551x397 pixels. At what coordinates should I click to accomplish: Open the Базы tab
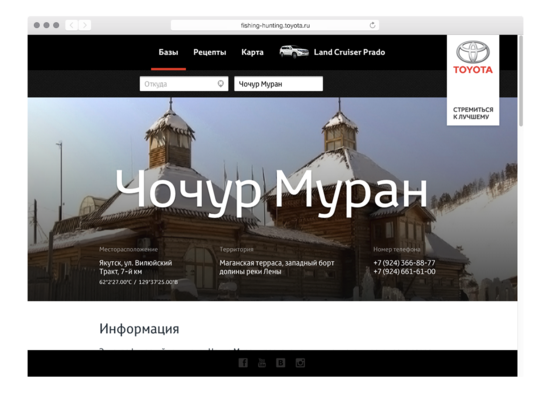point(168,52)
